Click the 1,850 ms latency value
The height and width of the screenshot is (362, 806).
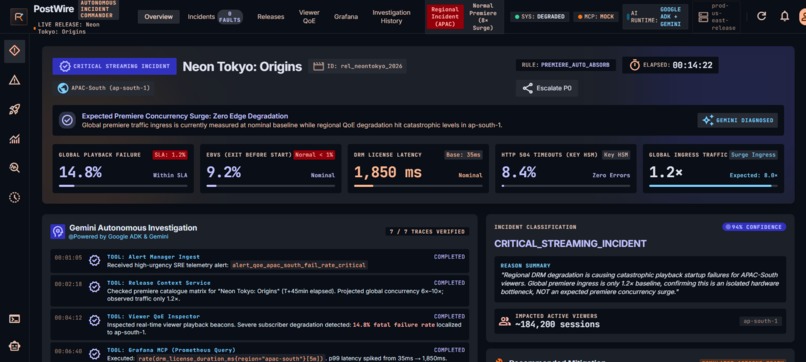(388, 172)
